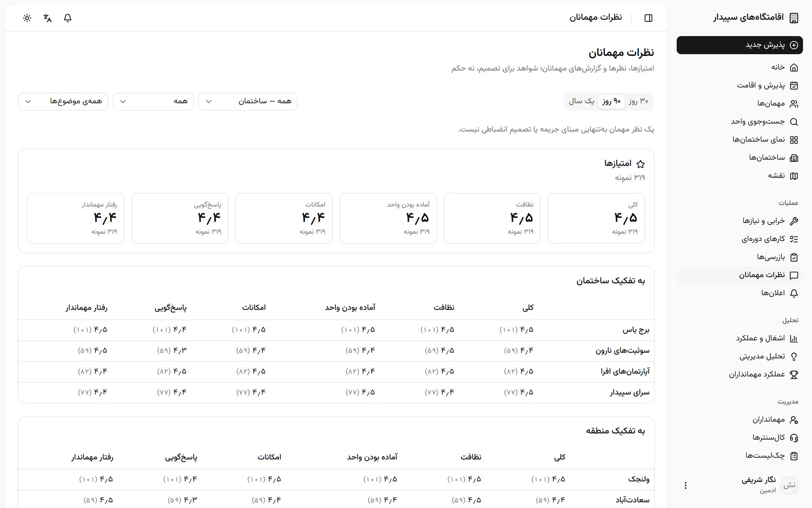Viewport: 812px width, 508px height.
Task: Click the پذیرش جدید button
Action: tap(739, 45)
